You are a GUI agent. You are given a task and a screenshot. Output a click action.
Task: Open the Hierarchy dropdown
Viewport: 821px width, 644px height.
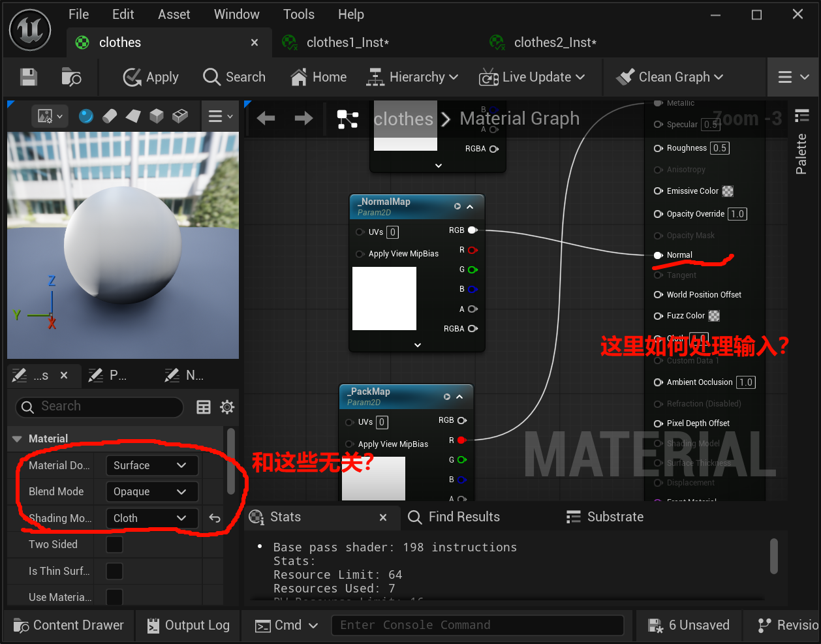click(412, 77)
